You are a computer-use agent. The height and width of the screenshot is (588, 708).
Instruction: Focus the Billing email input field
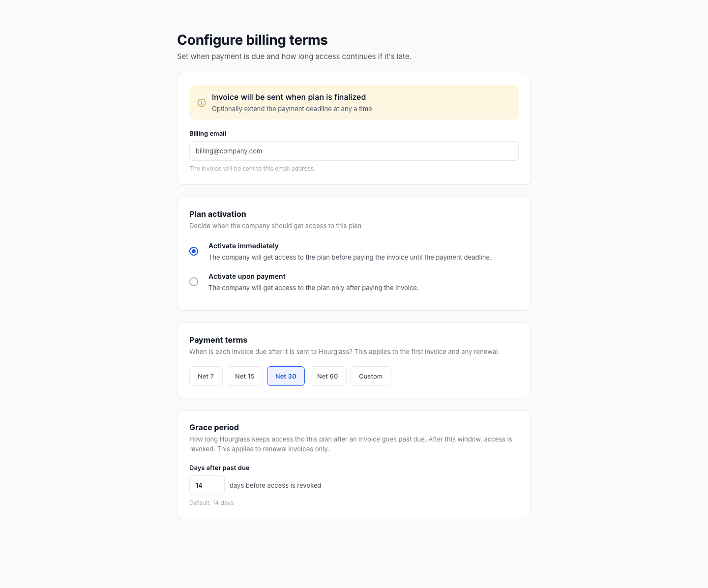pyautogui.click(x=354, y=151)
